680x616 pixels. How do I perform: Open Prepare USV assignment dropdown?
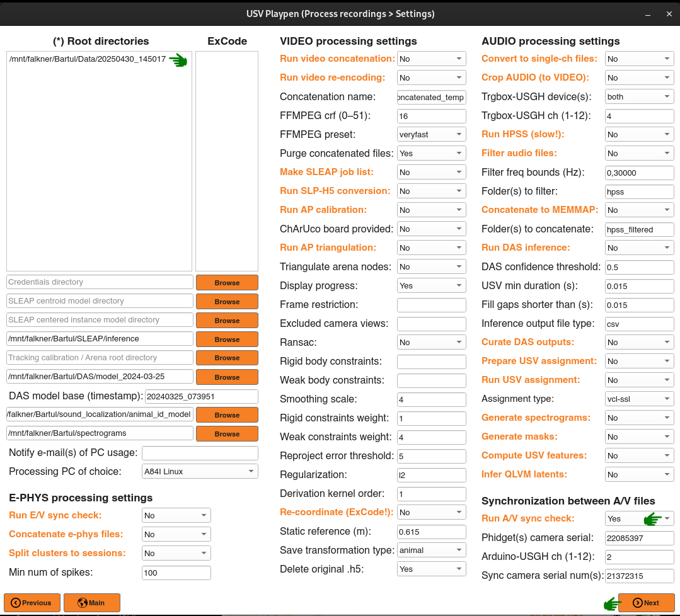[x=639, y=361]
